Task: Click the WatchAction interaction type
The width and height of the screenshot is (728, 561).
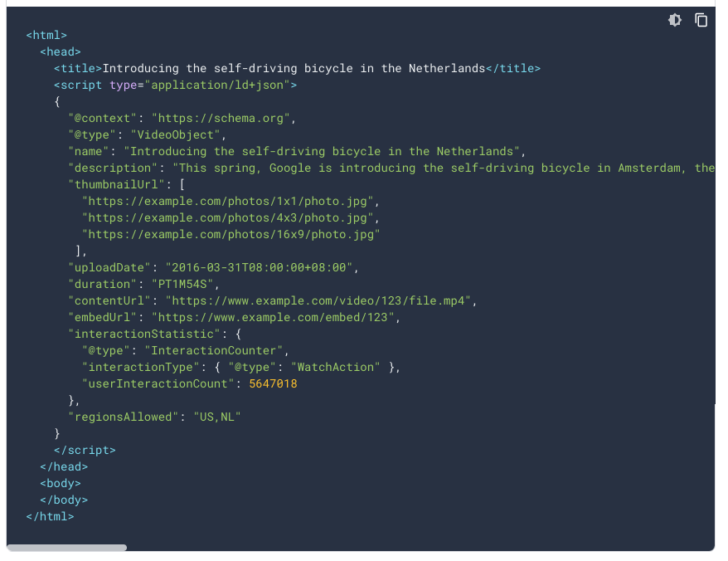Action: (335, 367)
